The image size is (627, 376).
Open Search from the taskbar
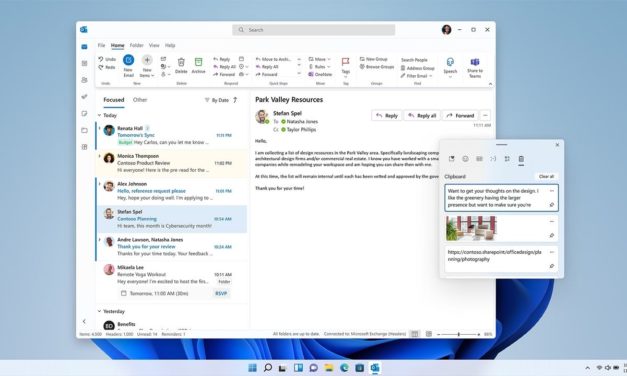click(268, 368)
